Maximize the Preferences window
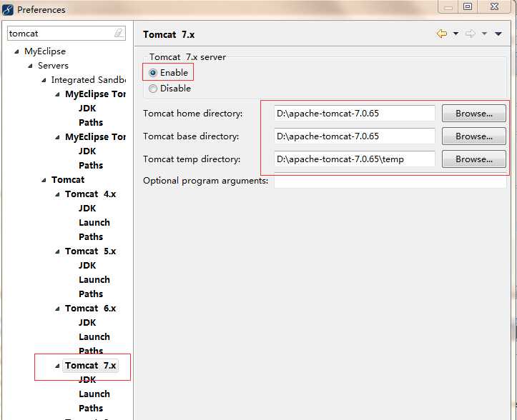The height and width of the screenshot is (420, 517). tap(468, 6)
